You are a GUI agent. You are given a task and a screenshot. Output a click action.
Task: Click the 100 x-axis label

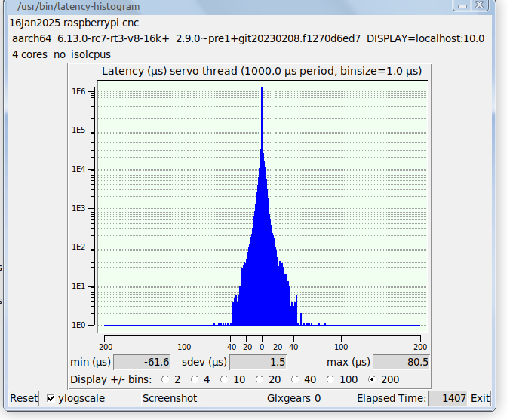(341, 347)
